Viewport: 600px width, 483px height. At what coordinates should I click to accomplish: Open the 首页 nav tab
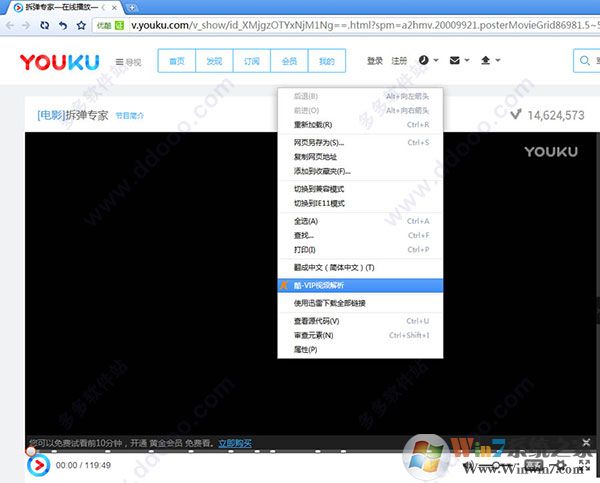point(177,60)
